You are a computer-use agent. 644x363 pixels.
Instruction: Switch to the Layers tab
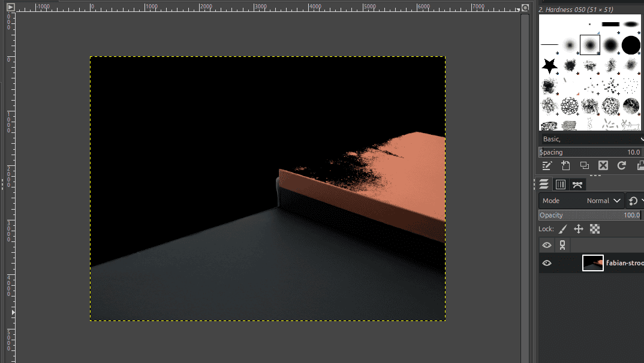click(544, 184)
